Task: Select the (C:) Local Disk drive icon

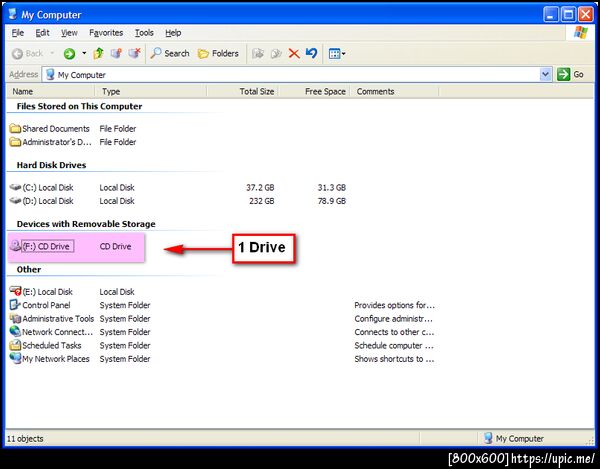Action: pos(15,187)
